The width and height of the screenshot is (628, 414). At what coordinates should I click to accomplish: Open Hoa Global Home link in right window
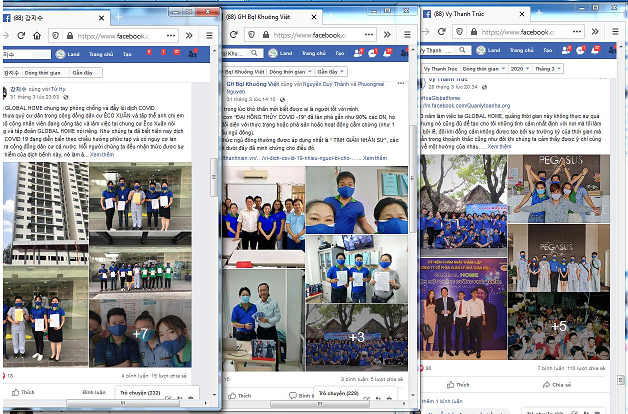click(x=440, y=98)
